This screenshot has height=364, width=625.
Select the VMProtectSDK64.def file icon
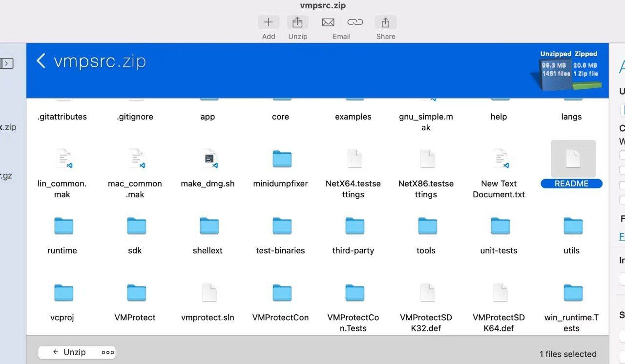point(500,293)
